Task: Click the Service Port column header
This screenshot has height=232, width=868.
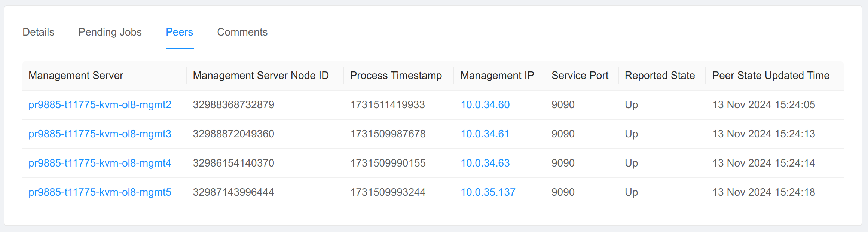Action: click(x=580, y=76)
